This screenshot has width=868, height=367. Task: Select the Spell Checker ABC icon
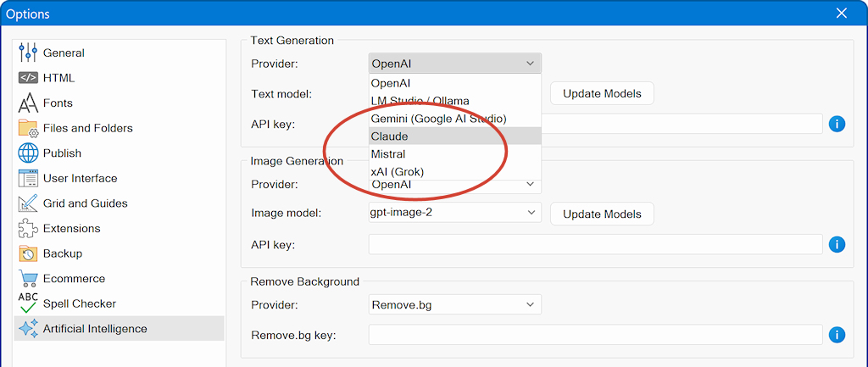(28, 303)
